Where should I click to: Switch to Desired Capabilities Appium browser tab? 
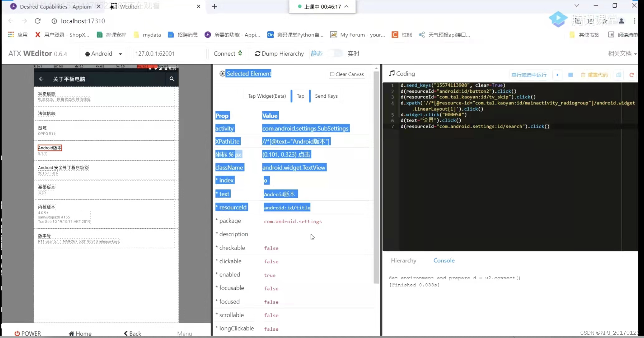(55, 6)
